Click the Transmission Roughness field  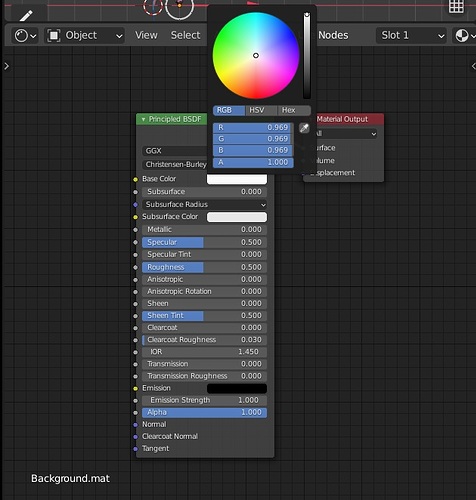pyautogui.click(x=204, y=376)
